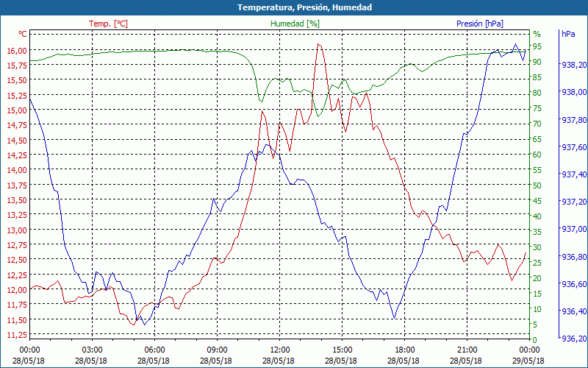588x368 pixels.
Task: Click the 14,75 temperature axis value
Action: point(16,125)
